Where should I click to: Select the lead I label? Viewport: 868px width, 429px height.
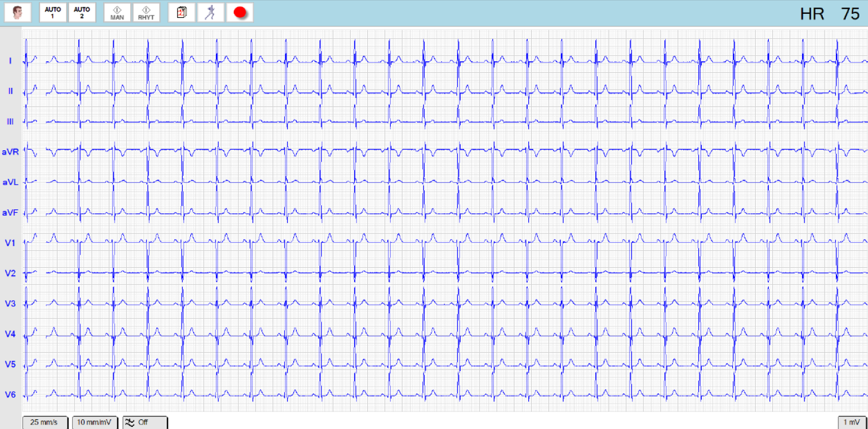[x=10, y=61]
